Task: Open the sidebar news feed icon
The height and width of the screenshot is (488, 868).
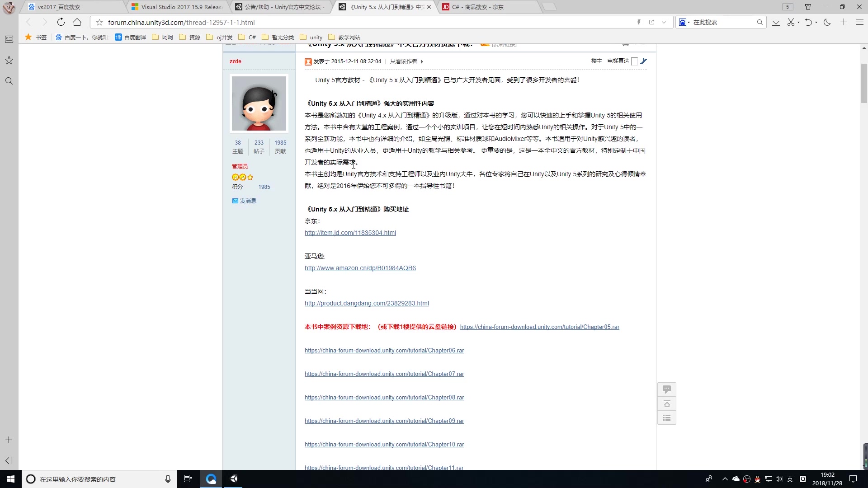Action: click(x=9, y=39)
